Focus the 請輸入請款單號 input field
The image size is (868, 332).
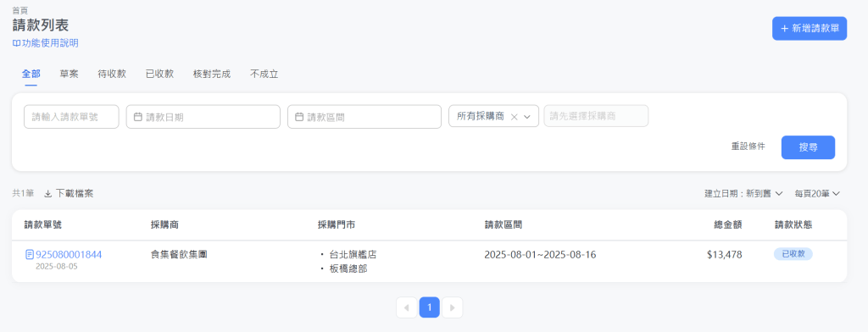click(x=71, y=117)
